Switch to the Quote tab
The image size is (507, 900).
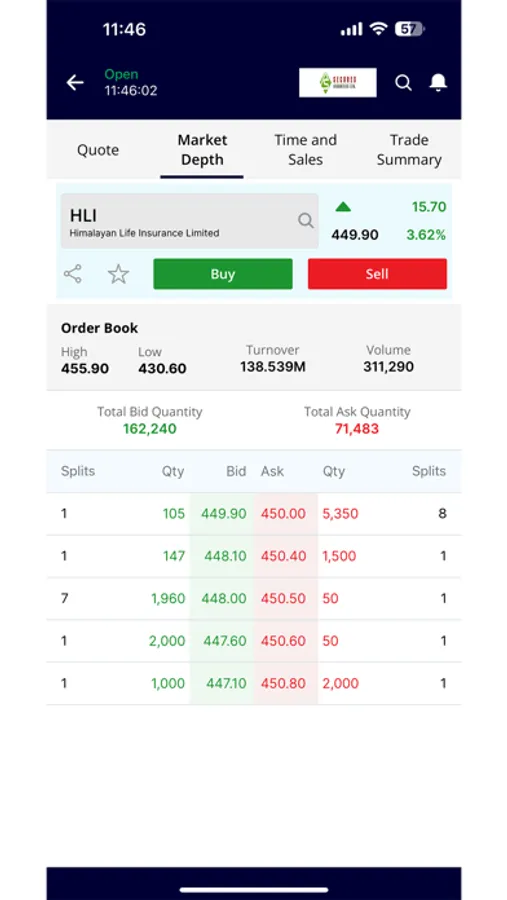[x=98, y=150]
